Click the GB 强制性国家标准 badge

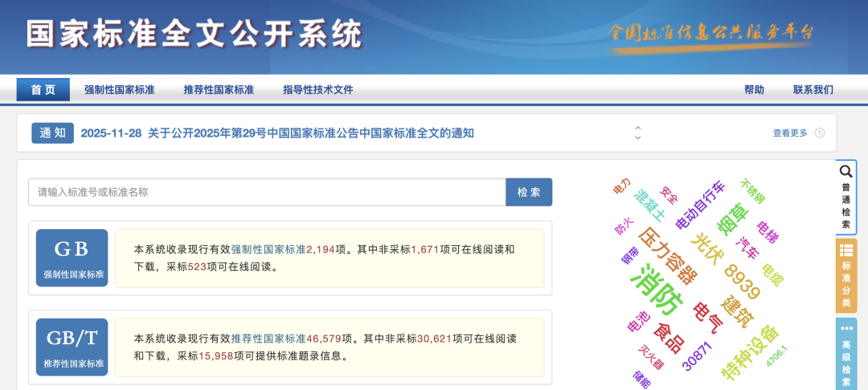(72, 257)
